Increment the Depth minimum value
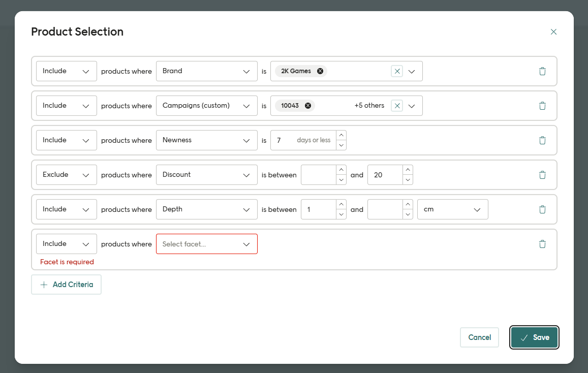Screen dimensions: 588x373 [x=342, y=204]
